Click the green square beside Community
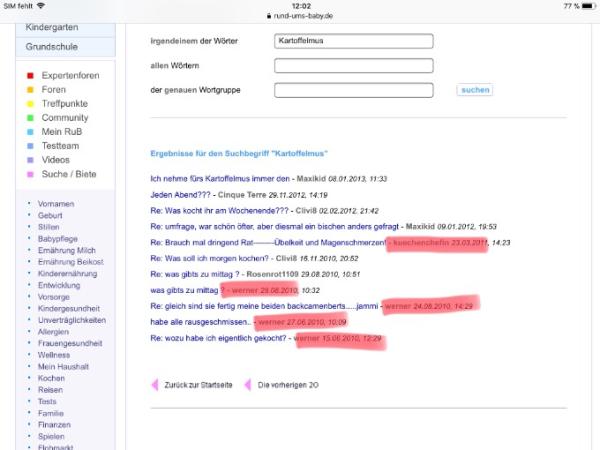Image resolution: width=600 pixels, height=450 pixels. (30, 118)
